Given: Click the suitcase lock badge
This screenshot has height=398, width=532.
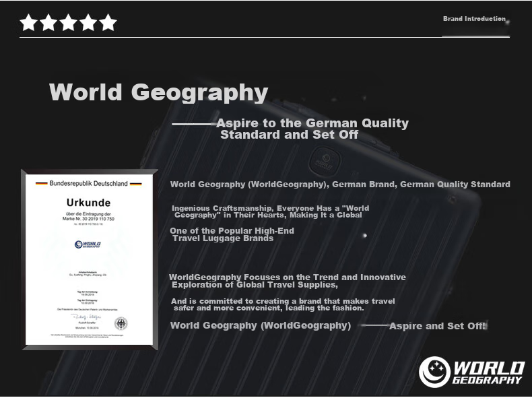Looking at the screenshot, I should pos(325,161).
